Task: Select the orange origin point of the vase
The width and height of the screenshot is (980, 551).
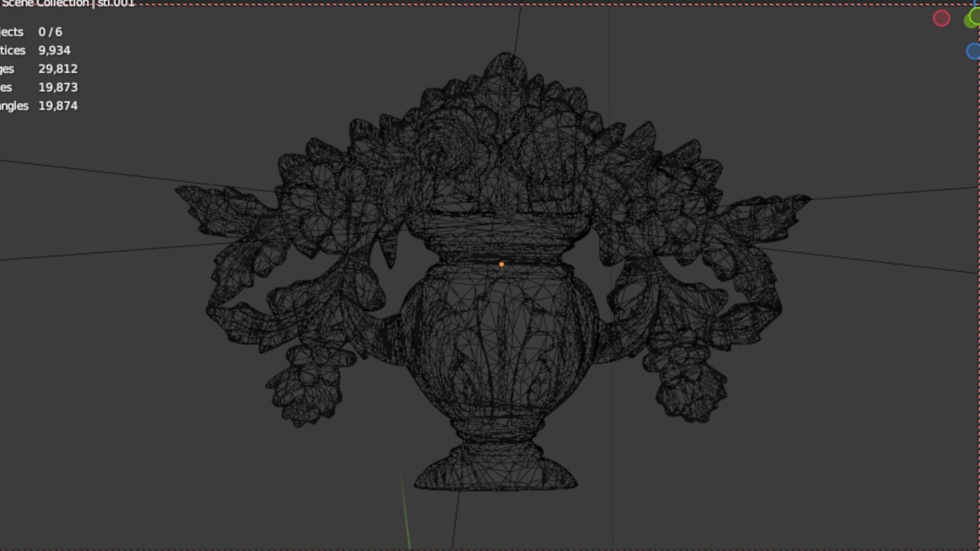Action: [x=501, y=264]
